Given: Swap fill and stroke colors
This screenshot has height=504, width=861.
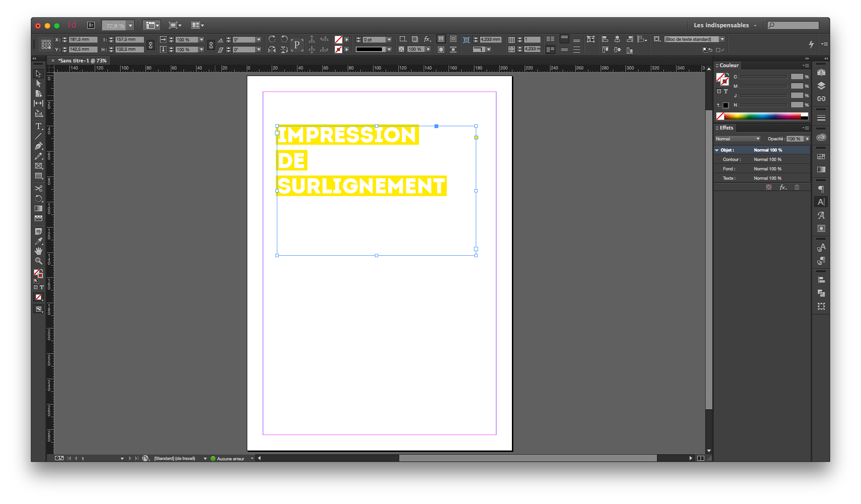Looking at the screenshot, I should [42, 270].
